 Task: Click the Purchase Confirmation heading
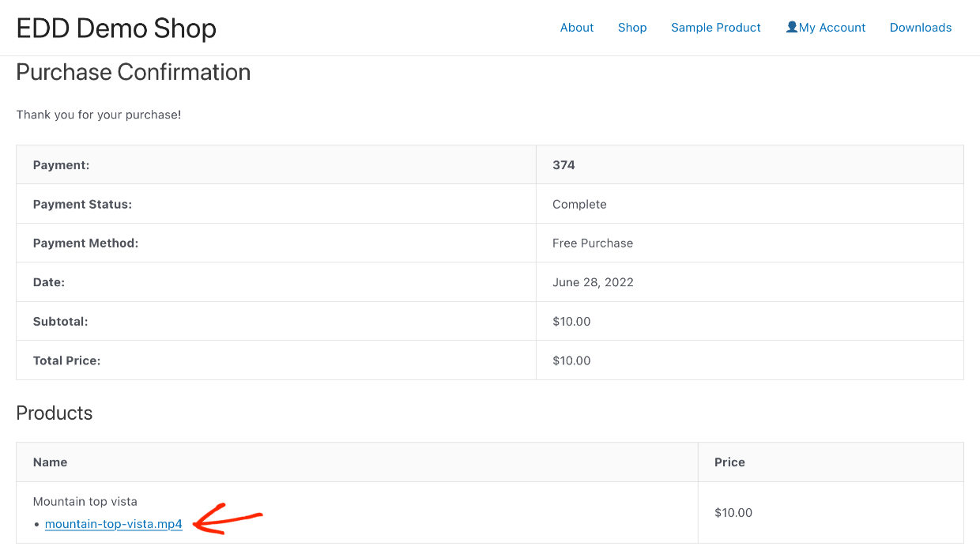pyautogui.click(x=133, y=72)
